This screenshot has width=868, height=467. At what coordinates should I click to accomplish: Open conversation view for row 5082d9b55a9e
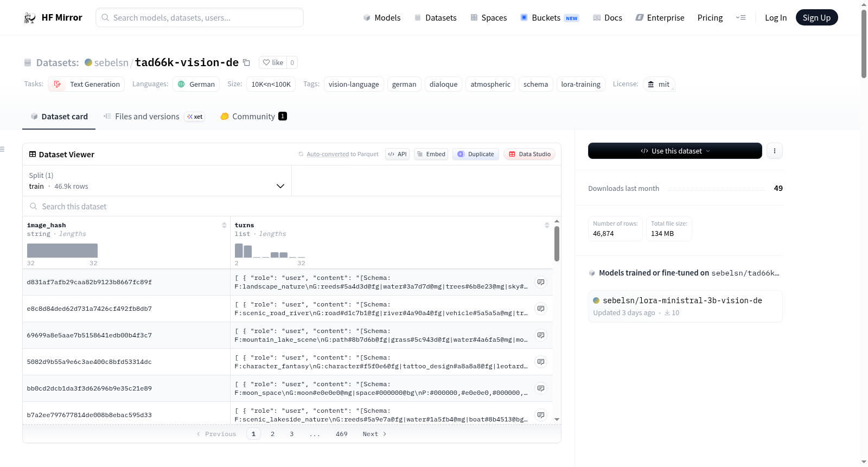click(x=541, y=362)
